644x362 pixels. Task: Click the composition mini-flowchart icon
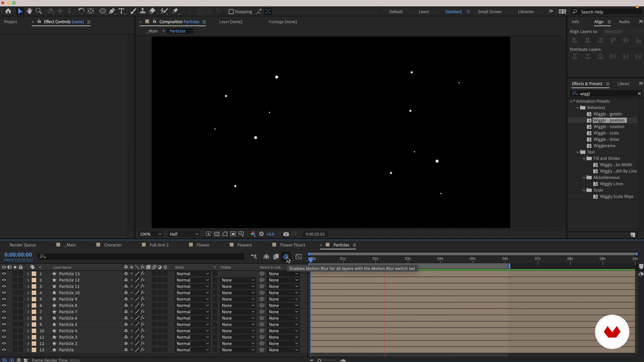[254, 257]
